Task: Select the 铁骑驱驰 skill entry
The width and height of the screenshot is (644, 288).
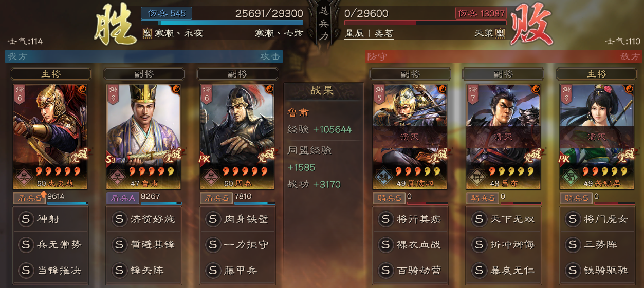Action: 597,270
